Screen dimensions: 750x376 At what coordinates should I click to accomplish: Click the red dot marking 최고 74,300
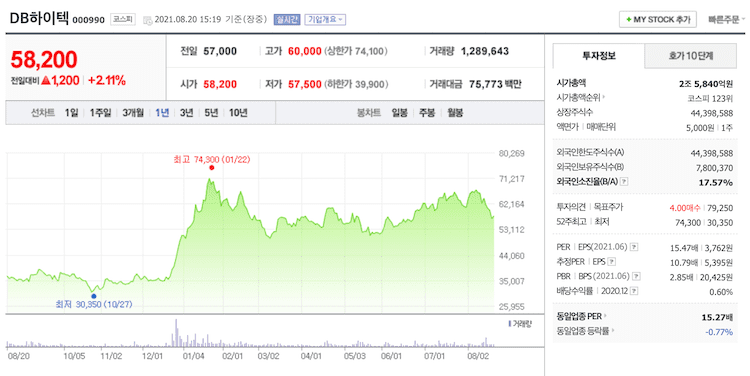point(211,168)
